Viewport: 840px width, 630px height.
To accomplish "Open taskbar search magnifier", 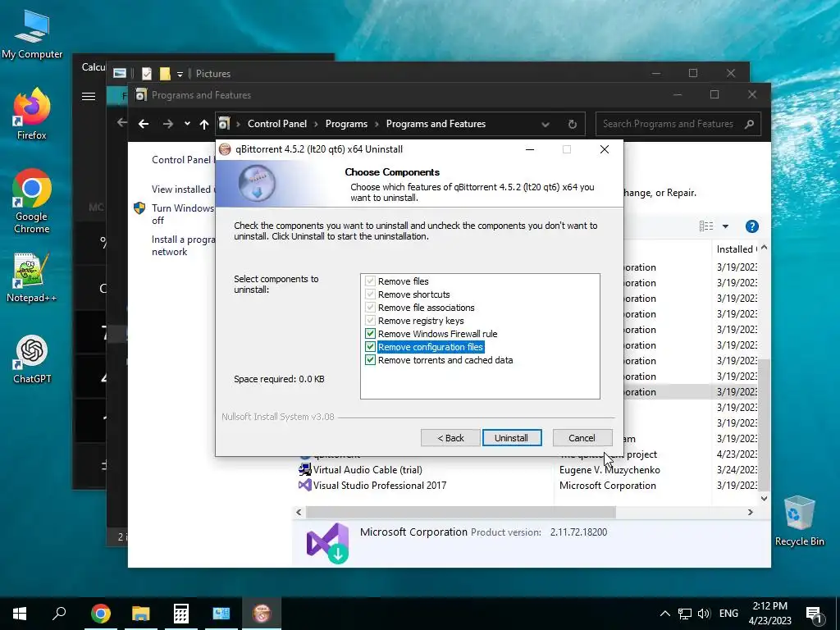I will tap(59, 614).
